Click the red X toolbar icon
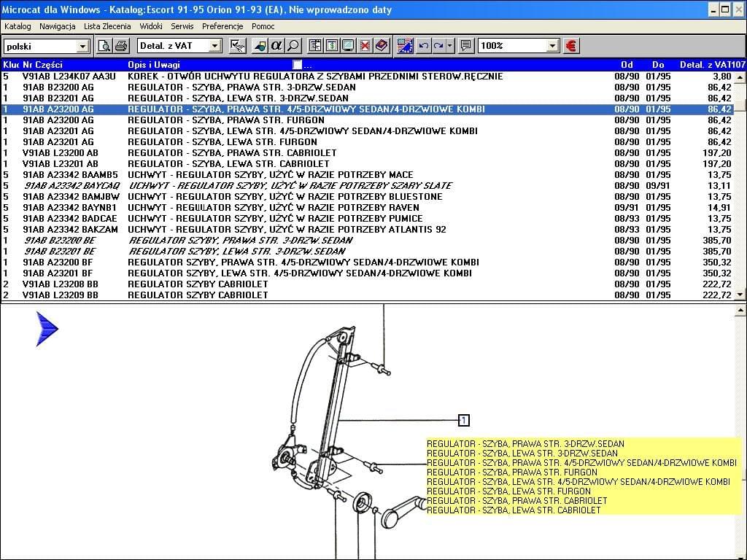The width and height of the screenshot is (747, 560). pos(365,46)
